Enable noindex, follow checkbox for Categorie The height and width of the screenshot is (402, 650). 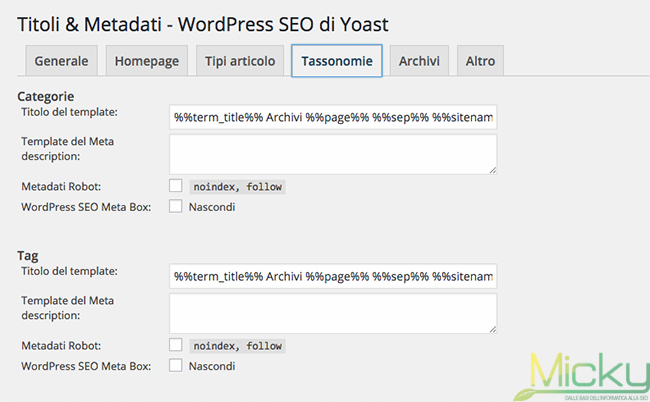click(176, 186)
